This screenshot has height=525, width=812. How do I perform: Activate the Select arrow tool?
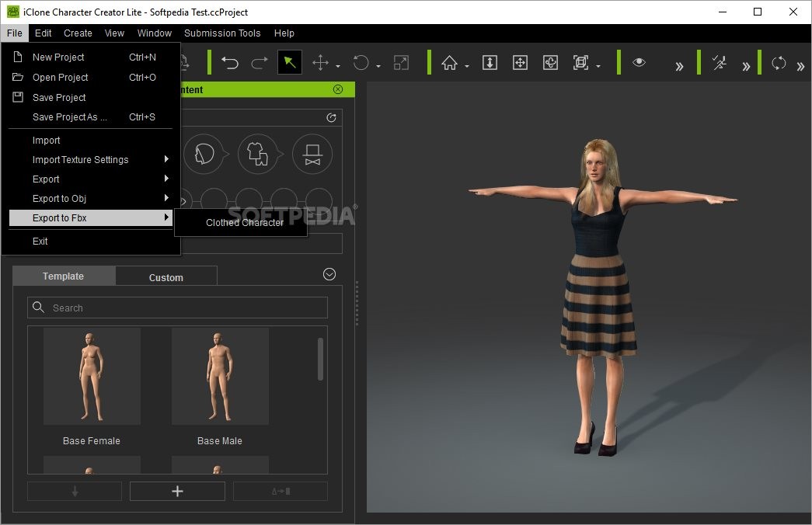[x=290, y=63]
